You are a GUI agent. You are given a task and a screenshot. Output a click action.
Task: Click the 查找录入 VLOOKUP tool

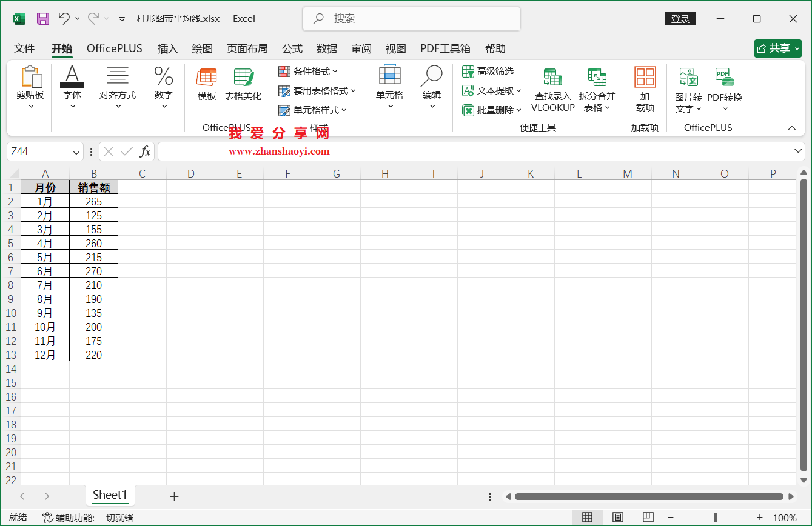pyautogui.click(x=552, y=90)
